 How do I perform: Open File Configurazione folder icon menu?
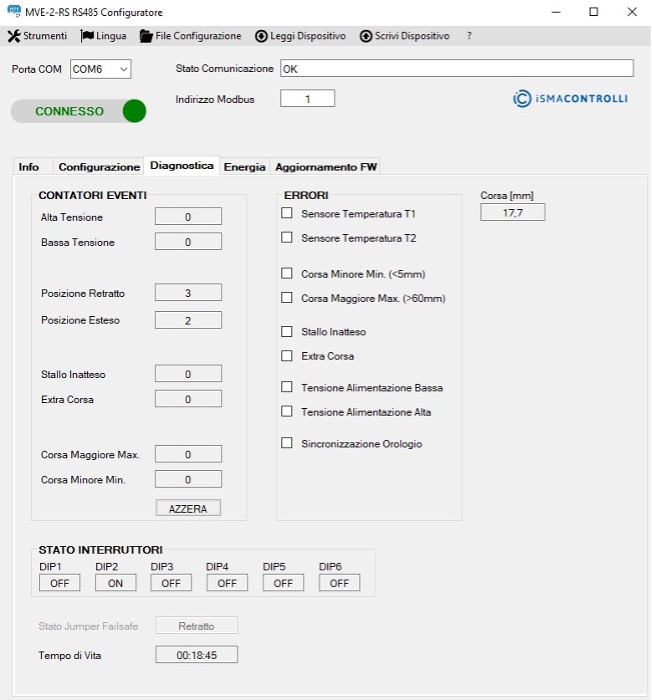point(146,36)
